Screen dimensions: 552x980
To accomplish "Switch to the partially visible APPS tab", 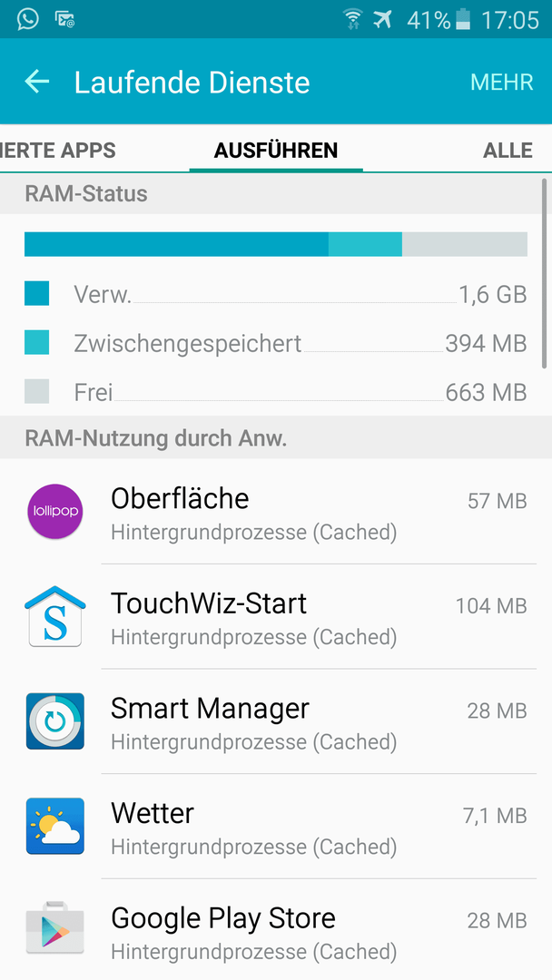I will 58,150.
